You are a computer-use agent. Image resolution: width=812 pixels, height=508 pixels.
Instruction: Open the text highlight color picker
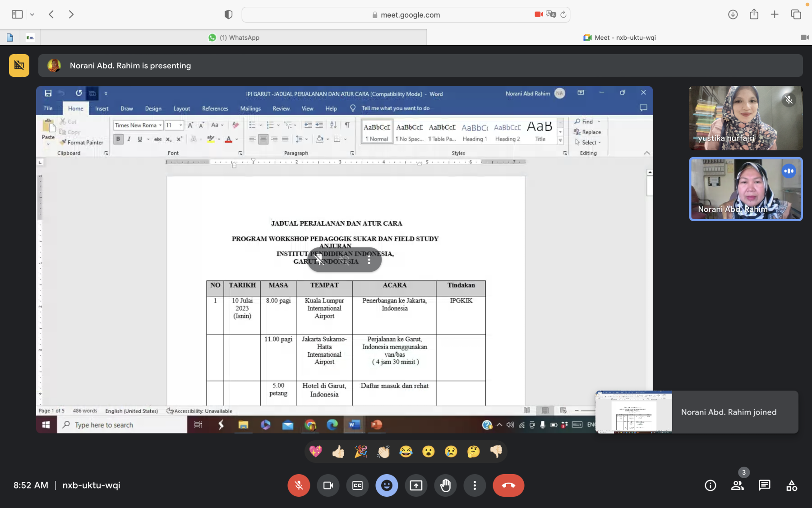coord(211,139)
